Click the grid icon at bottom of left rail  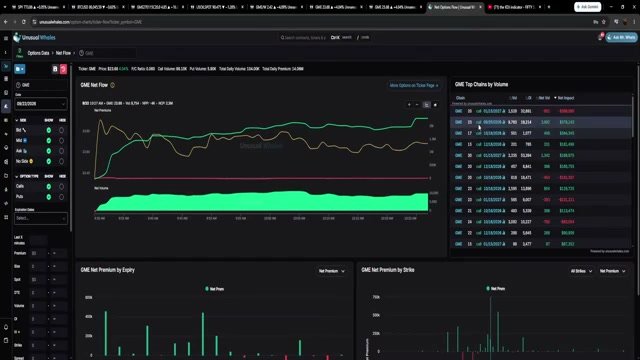pyautogui.click(x=6, y=217)
